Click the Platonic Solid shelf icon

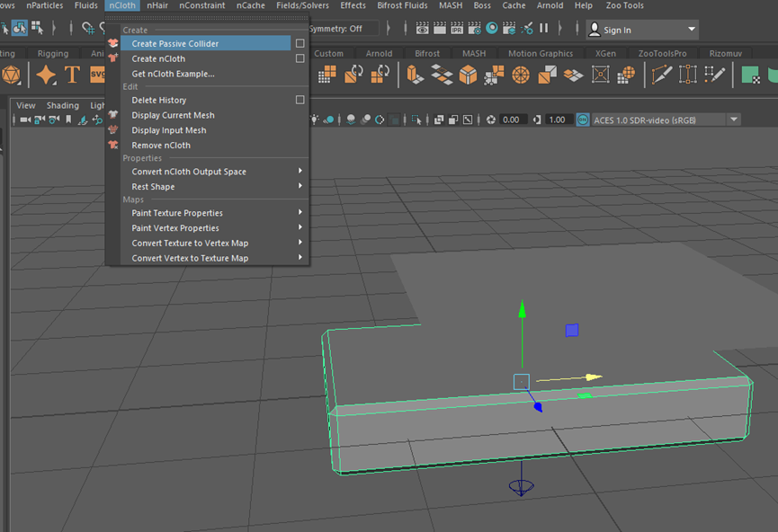click(11, 75)
